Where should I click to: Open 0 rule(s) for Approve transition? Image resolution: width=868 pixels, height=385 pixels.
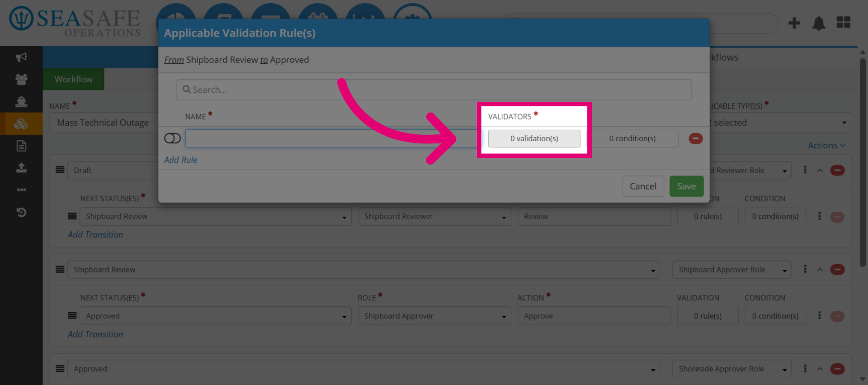tap(708, 316)
